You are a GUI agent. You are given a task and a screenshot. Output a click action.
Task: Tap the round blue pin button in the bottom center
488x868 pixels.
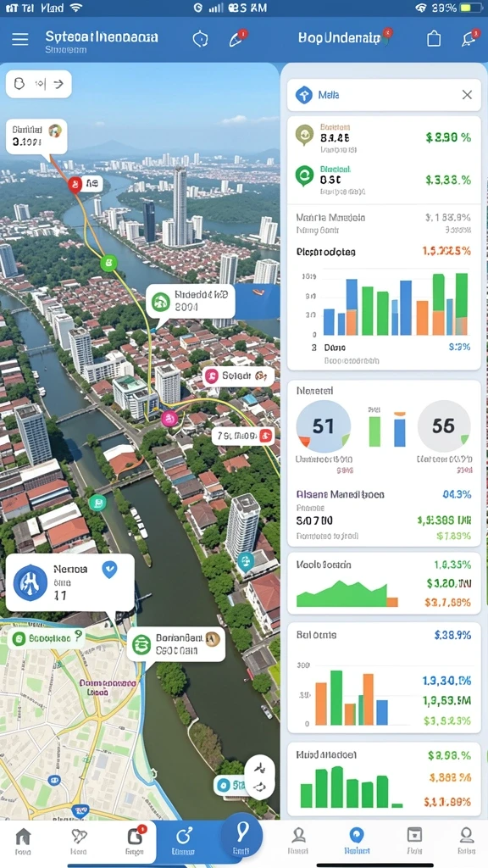[241, 835]
